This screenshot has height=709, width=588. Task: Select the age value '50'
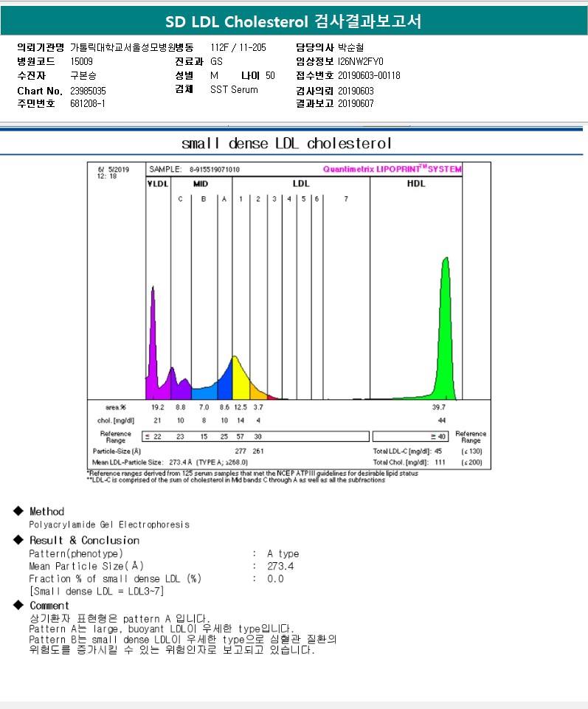coord(270,75)
